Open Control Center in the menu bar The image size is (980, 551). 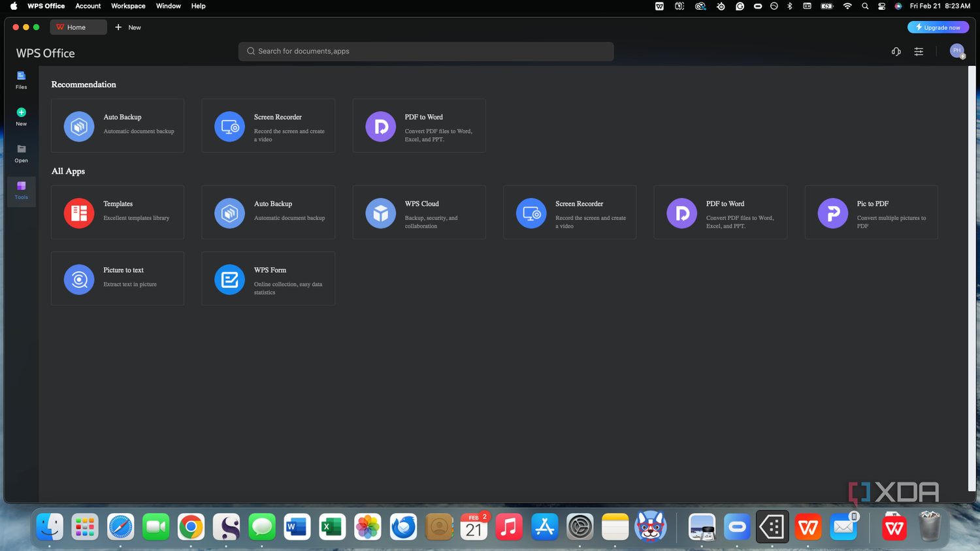[x=881, y=6]
